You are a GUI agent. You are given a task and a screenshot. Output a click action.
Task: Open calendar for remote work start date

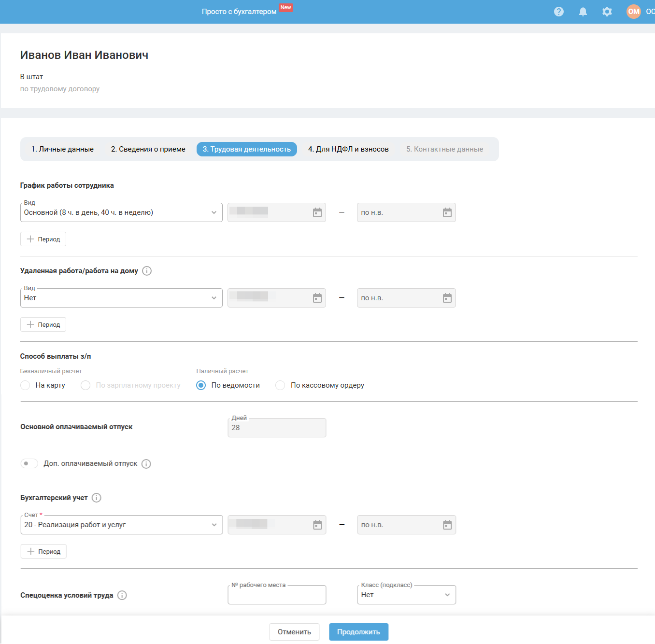pos(317,298)
